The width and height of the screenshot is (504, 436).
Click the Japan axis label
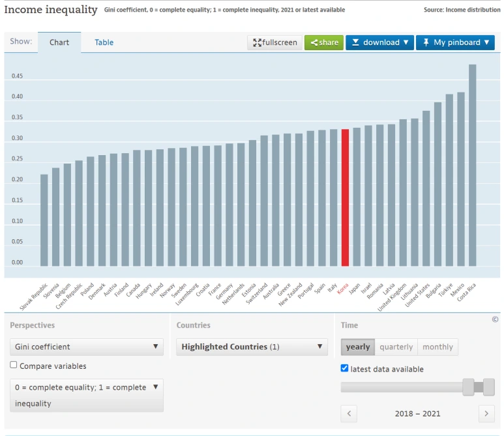click(354, 289)
